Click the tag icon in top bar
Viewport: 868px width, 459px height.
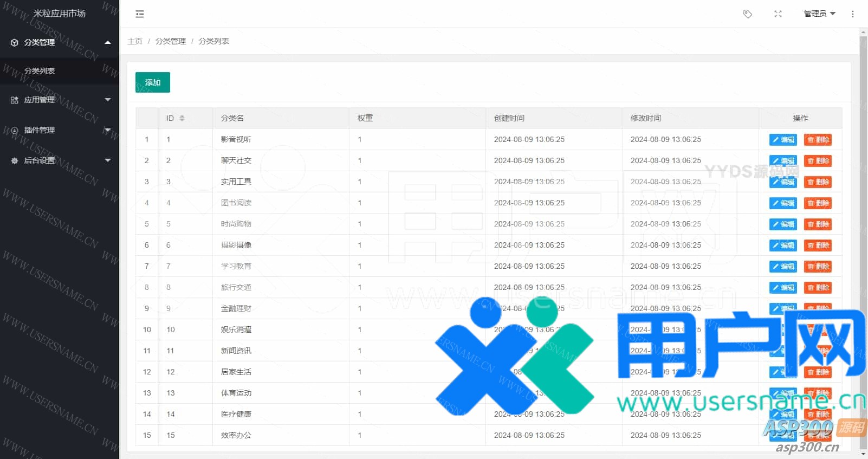747,14
